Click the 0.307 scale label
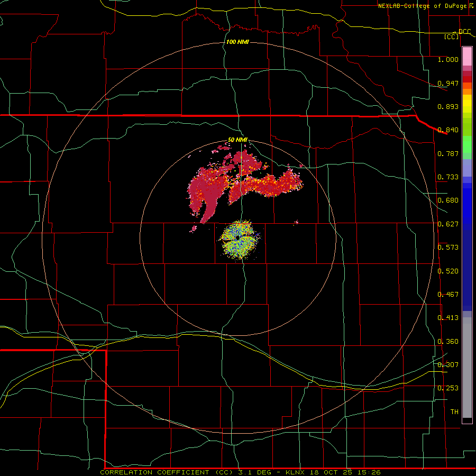 point(448,365)
